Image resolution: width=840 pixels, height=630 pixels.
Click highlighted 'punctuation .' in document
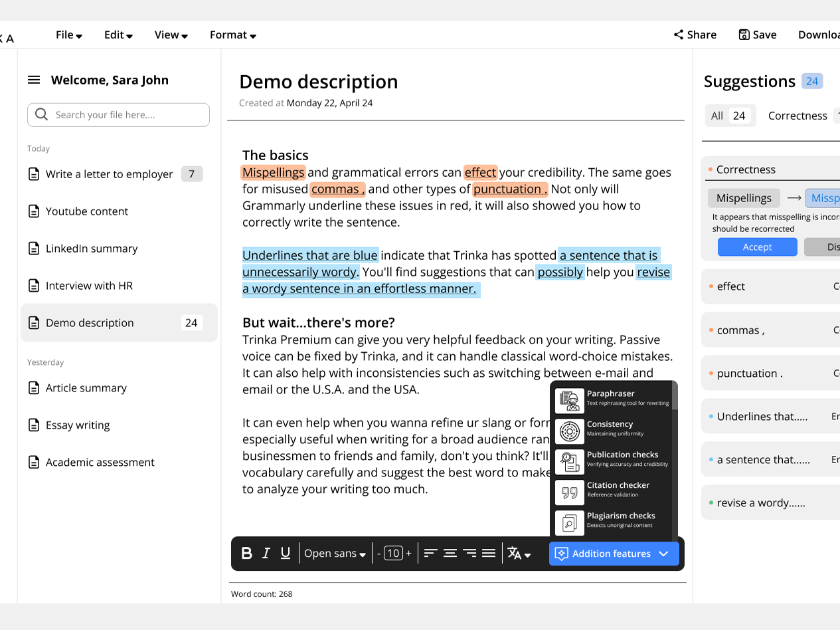coord(510,189)
